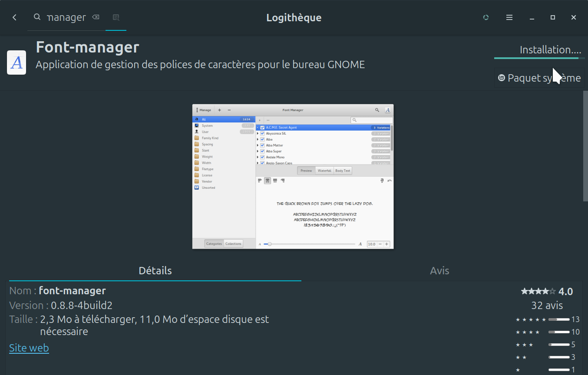
Task: Click the 32 avis review count
Action: 547,306
